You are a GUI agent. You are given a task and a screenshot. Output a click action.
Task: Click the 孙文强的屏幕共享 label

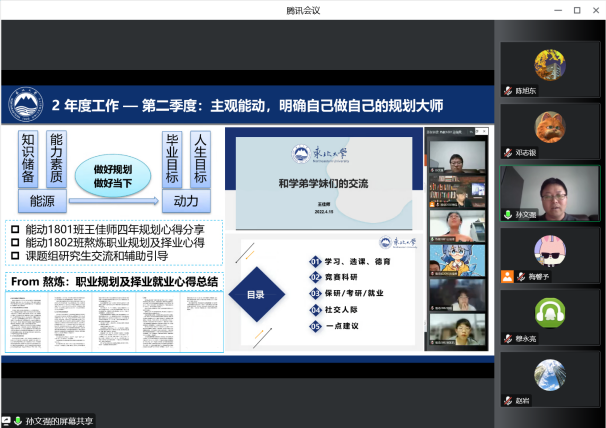(58, 421)
